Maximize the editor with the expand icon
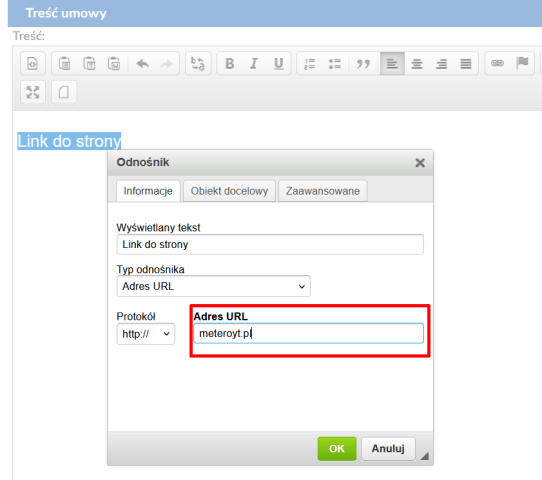 33,92
